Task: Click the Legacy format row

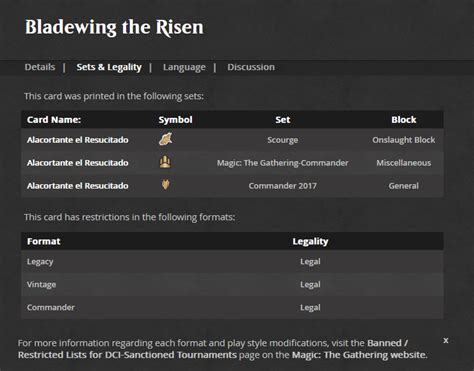Action: coord(232,262)
